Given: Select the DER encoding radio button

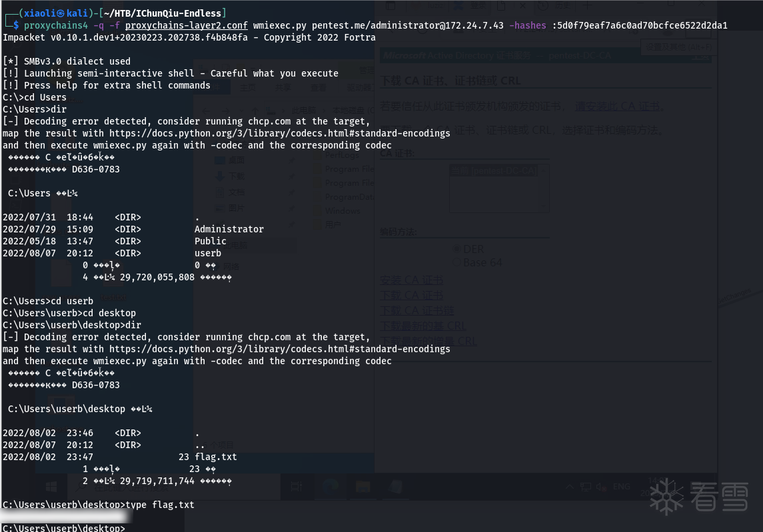Looking at the screenshot, I should (456, 249).
